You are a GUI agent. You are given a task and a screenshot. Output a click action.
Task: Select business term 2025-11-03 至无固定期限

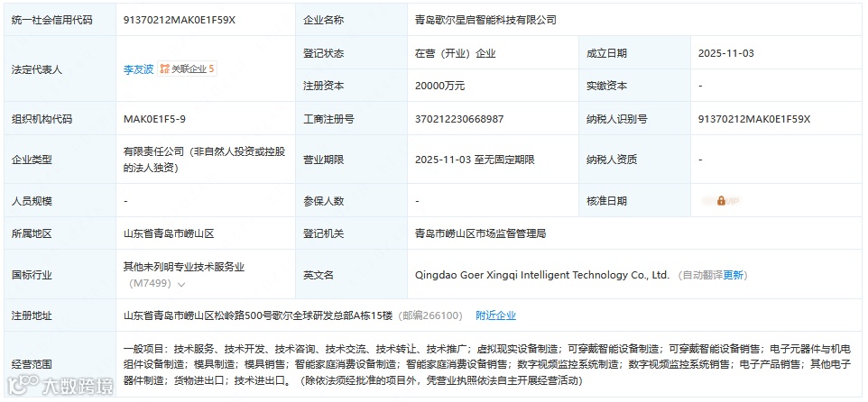pyautogui.click(x=475, y=160)
